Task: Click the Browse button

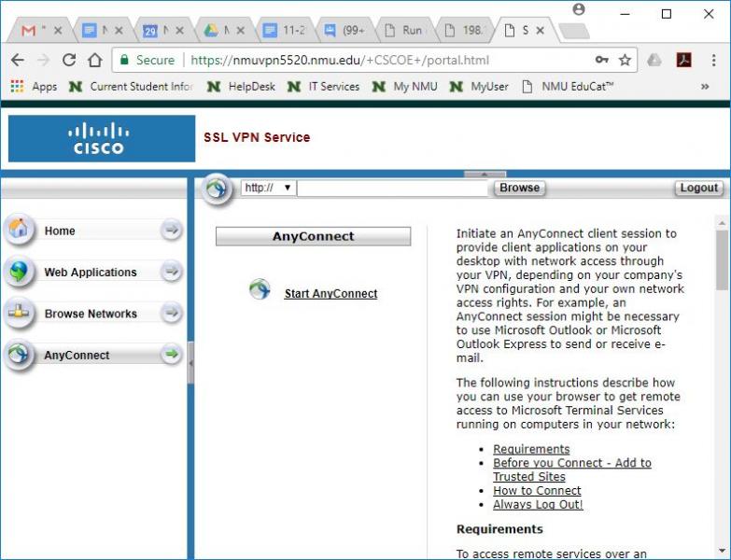Action: [x=519, y=188]
